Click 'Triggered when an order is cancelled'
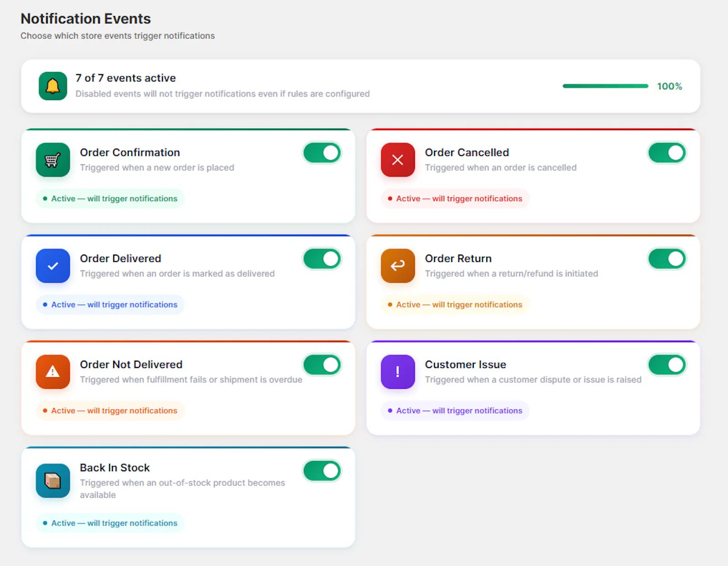The image size is (728, 566). click(x=500, y=168)
